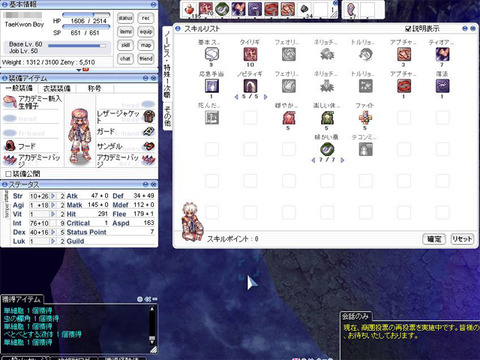Toggle the 説明表示 checkbox

click(x=408, y=29)
